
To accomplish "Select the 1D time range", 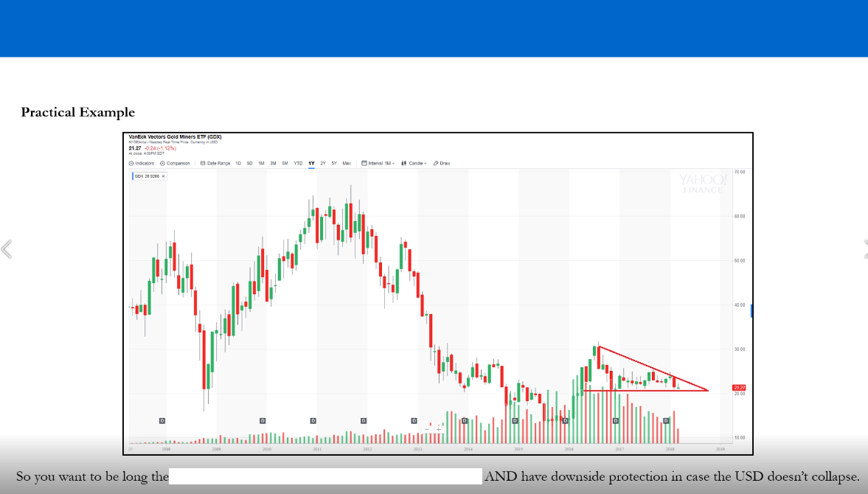I will pos(238,163).
